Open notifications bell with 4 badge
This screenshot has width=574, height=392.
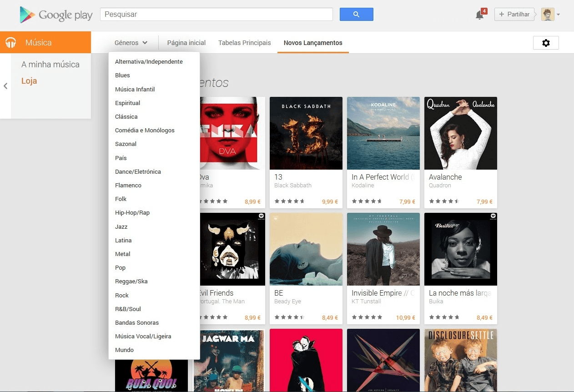(x=479, y=15)
